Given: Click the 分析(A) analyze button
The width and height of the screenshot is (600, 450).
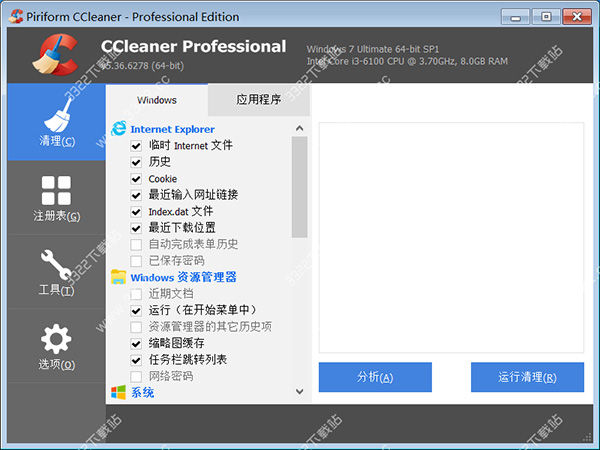Looking at the screenshot, I should (x=375, y=377).
